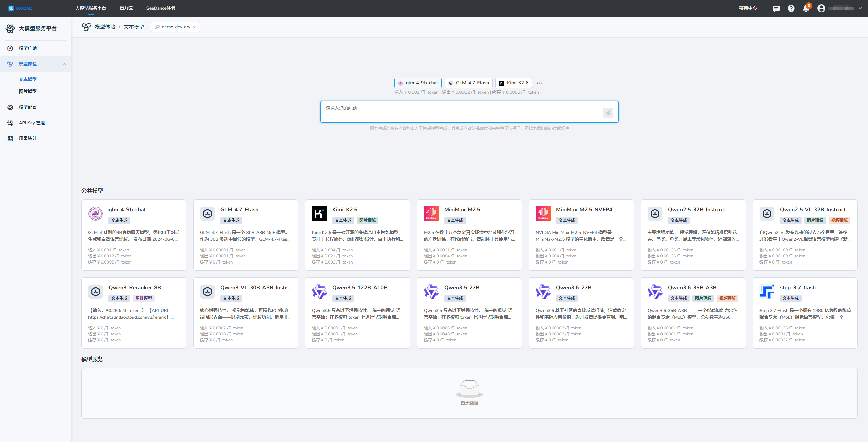Open the 算力云 top tab

pyautogui.click(x=126, y=8)
